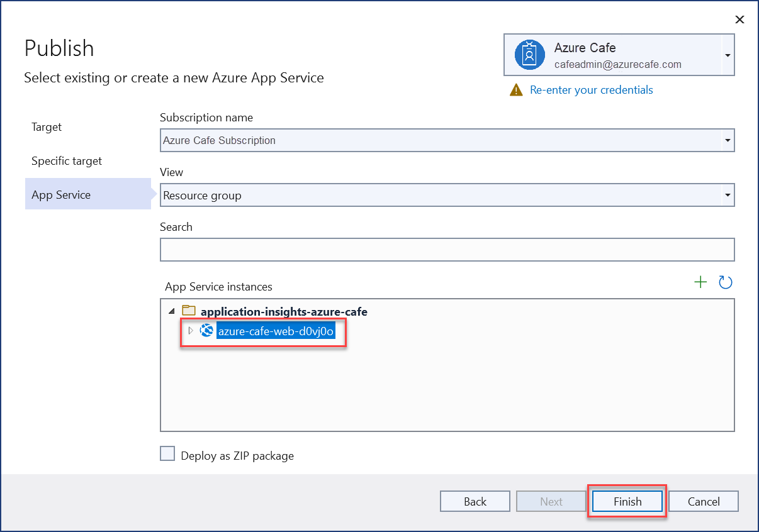Click the Publish dialog title
The image size is (759, 532).
59,48
